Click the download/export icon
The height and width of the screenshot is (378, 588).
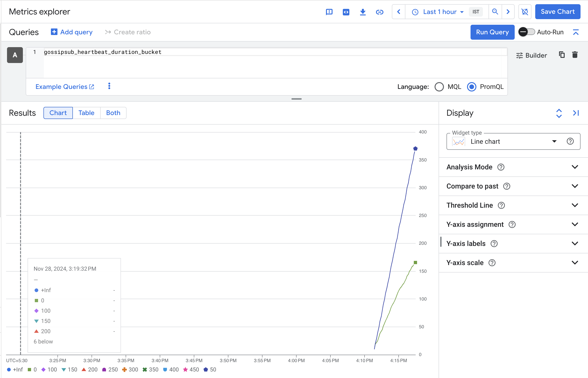pos(363,12)
